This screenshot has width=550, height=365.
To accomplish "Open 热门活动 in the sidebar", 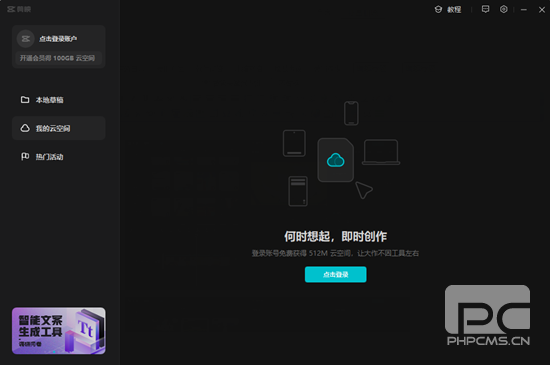I will click(59, 157).
